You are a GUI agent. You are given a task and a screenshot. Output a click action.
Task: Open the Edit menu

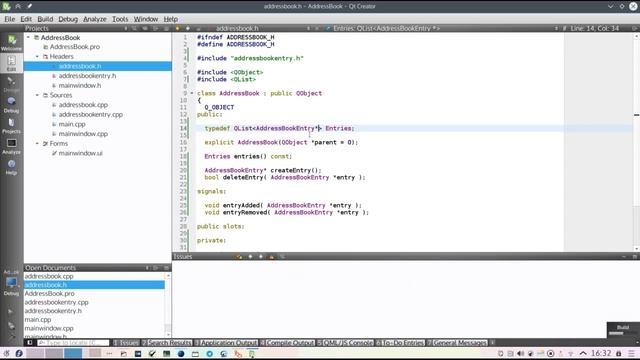coord(26,19)
